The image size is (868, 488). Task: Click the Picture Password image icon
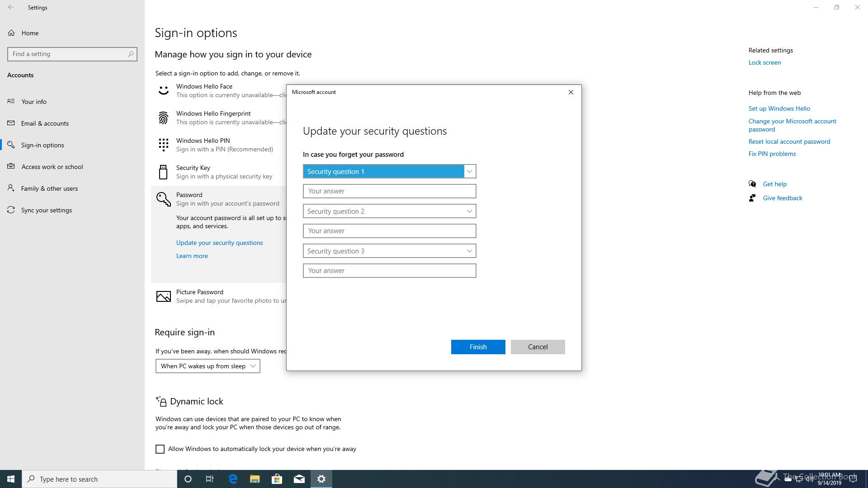pos(163,296)
